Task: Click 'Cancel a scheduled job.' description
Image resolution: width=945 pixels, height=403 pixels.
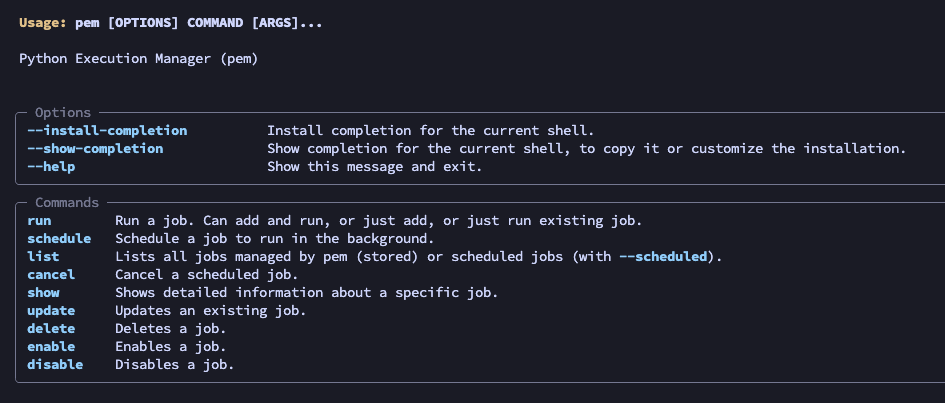Action: pyautogui.click(x=207, y=275)
